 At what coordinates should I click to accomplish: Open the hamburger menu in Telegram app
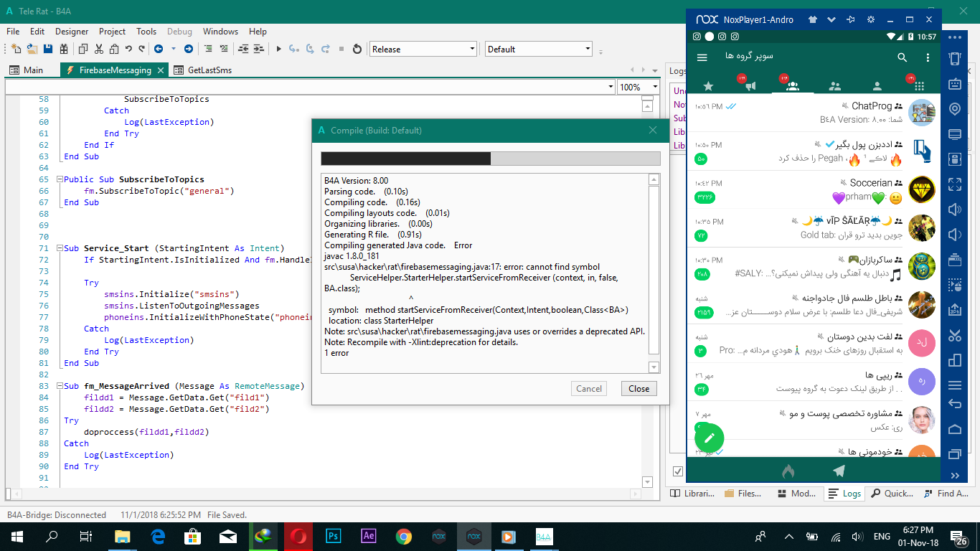click(702, 57)
